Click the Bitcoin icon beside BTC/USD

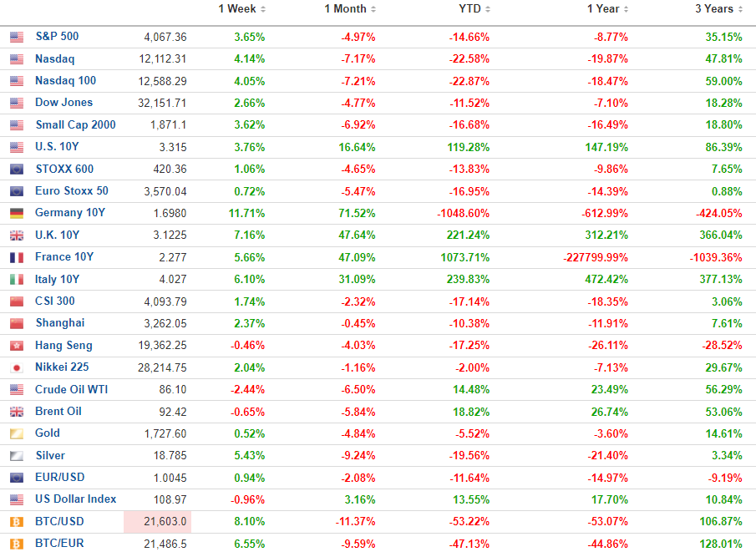17,522
